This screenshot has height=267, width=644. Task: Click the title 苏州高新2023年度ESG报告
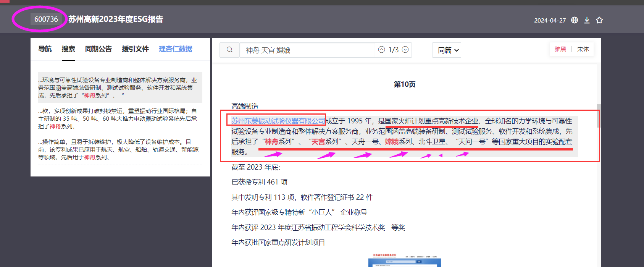[116, 19]
